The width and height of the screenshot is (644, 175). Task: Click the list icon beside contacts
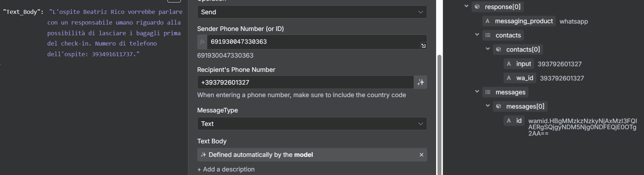[488, 35]
